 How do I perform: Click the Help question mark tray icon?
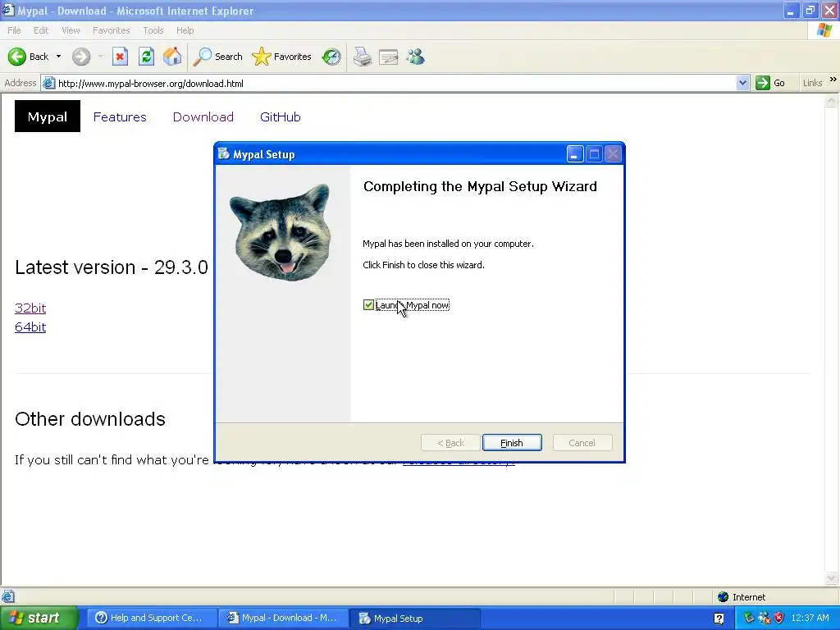pyautogui.click(x=719, y=619)
